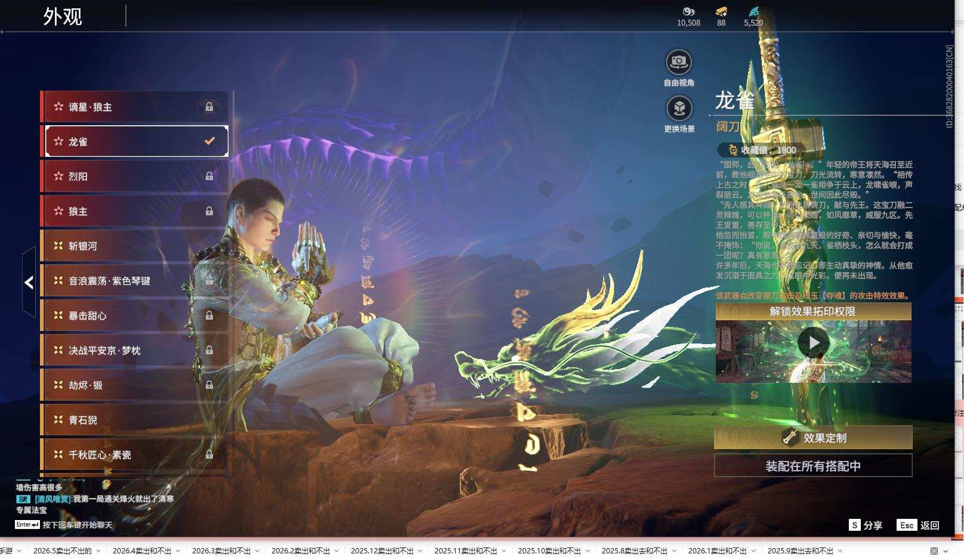The image size is (964, 560).
Task: Click the star icon before 摘星·狼主
Action: (x=58, y=107)
